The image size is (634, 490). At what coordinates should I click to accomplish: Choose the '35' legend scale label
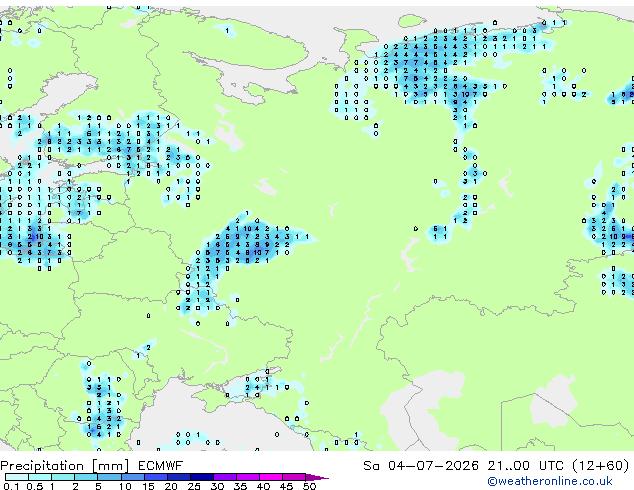point(240,486)
